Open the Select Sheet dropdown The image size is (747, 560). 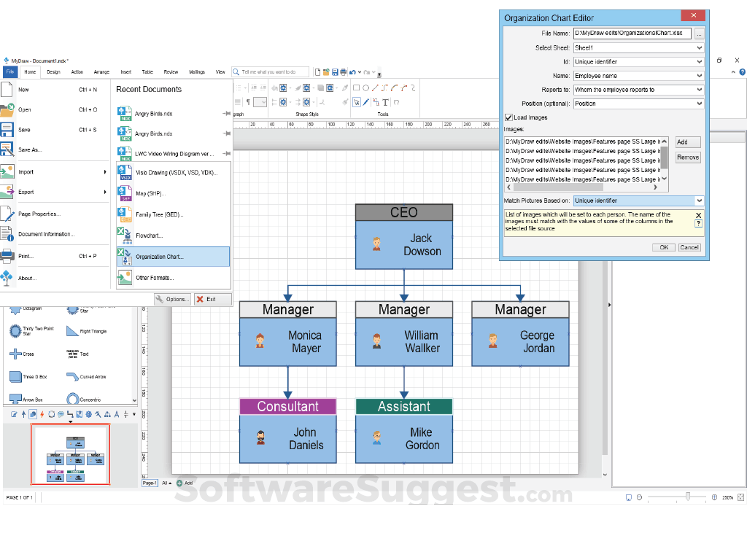tap(638, 48)
